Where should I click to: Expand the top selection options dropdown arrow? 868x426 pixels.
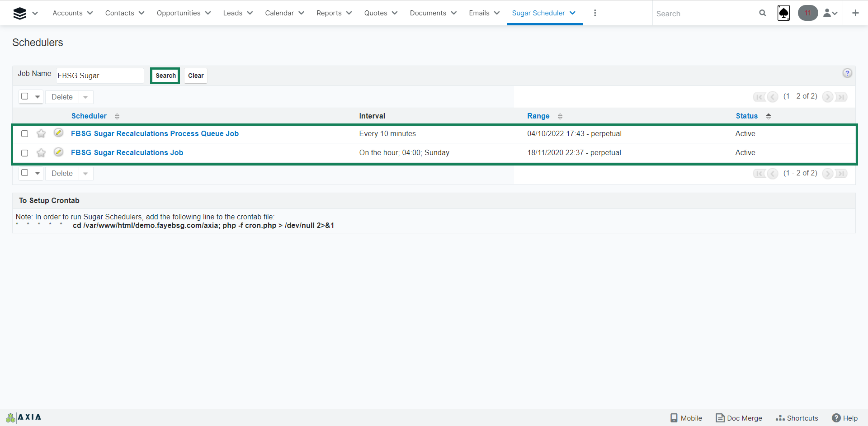[38, 97]
